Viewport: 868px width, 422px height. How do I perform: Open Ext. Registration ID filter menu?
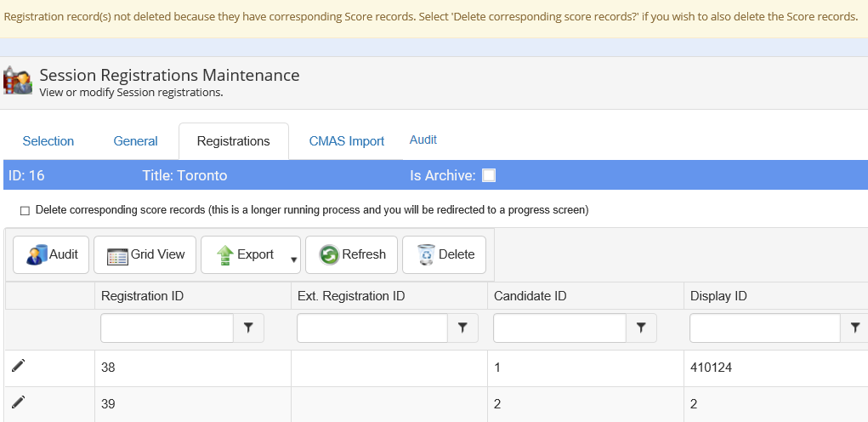click(x=462, y=328)
